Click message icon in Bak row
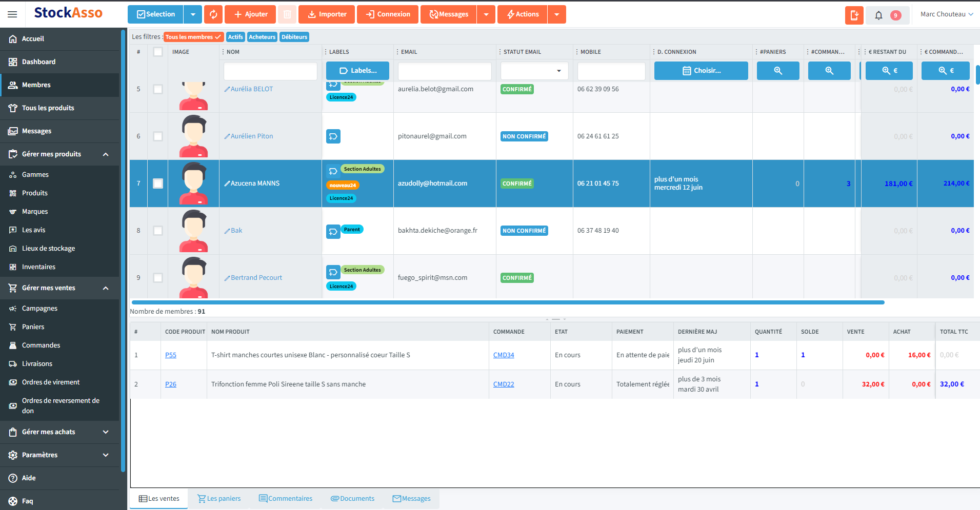The image size is (980, 510). (x=333, y=232)
